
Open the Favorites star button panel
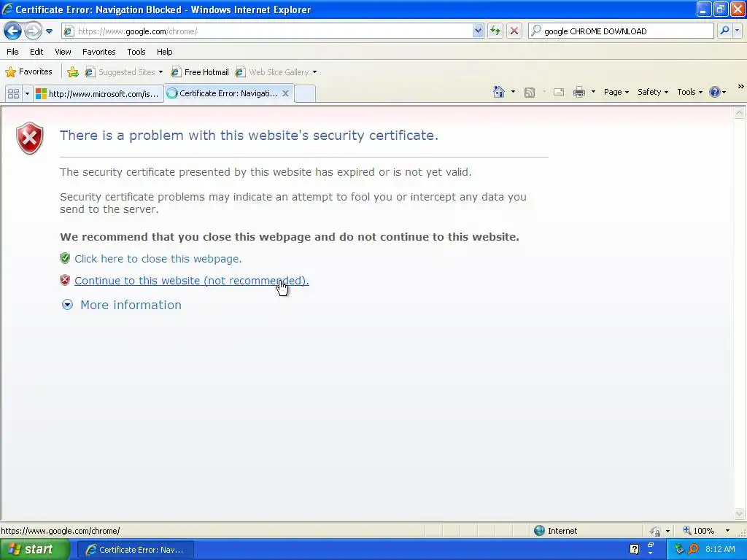(28, 72)
